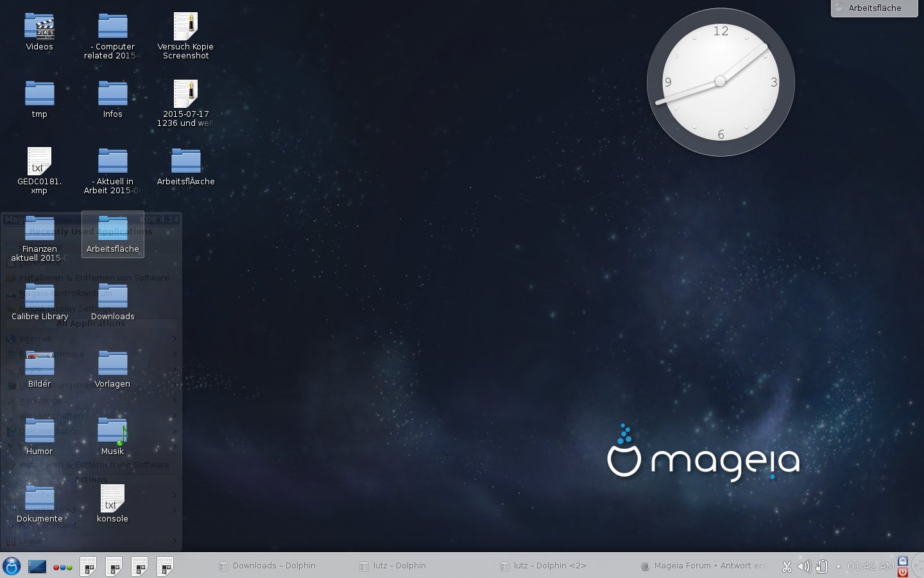This screenshot has height=578, width=924.
Task: Lock the screen with lock button
Action: click(x=903, y=561)
